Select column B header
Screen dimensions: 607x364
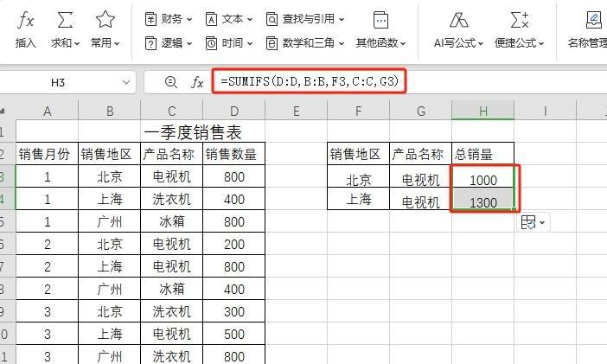(110, 112)
